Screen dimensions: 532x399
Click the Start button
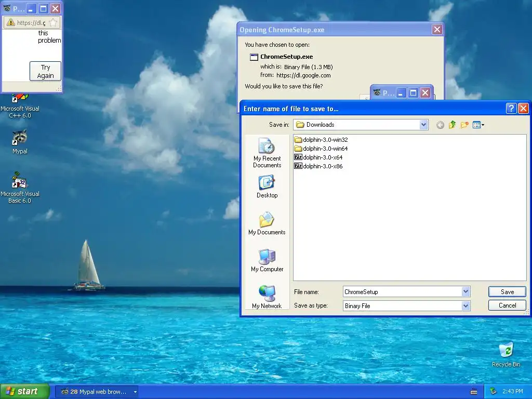pos(24,392)
